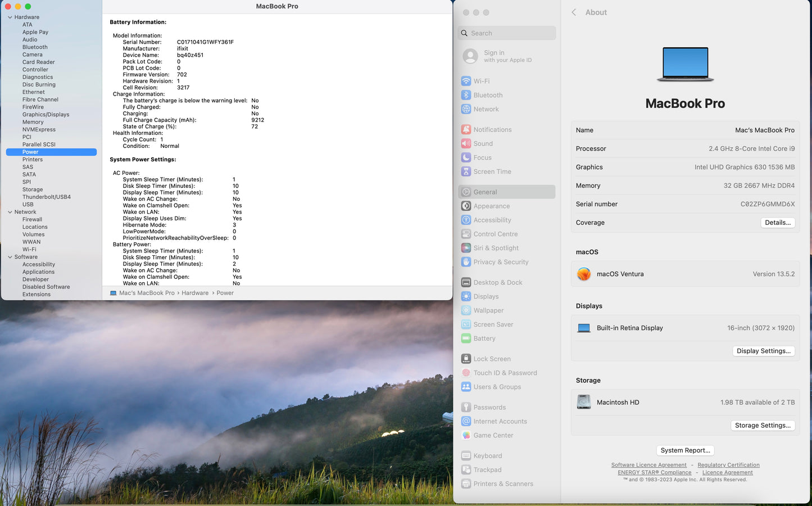Click the Coverage Details button
This screenshot has width=812, height=506.
(x=777, y=223)
